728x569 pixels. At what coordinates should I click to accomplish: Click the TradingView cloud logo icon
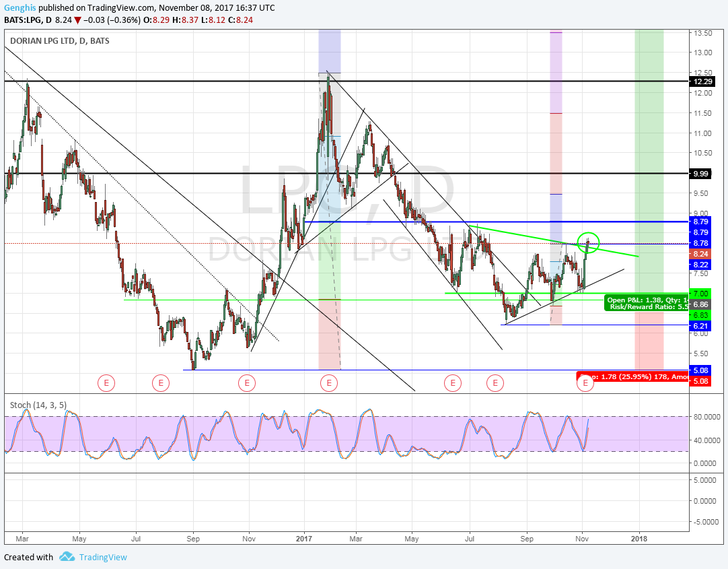[67, 556]
